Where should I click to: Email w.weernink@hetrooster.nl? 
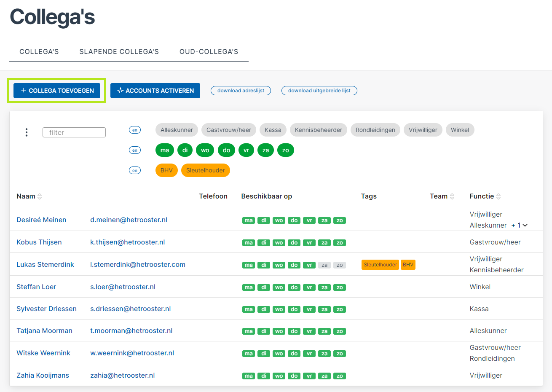pos(132,353)
